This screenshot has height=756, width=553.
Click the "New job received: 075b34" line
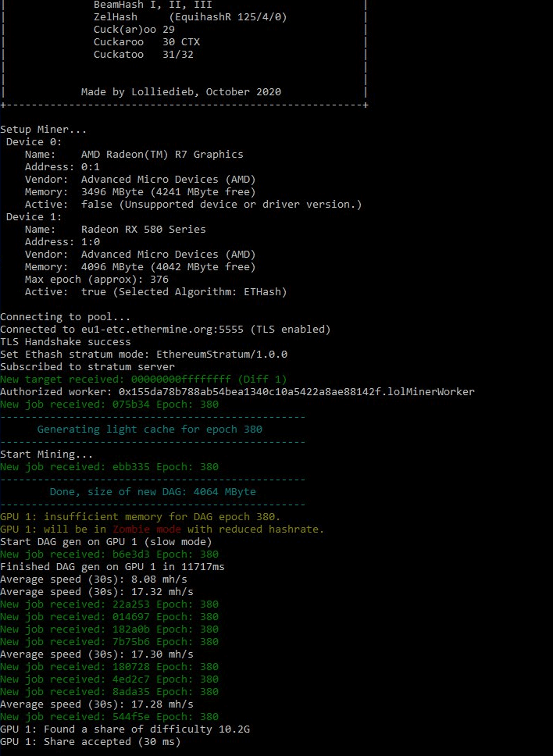pyautogui.click(x=109, y=405)
